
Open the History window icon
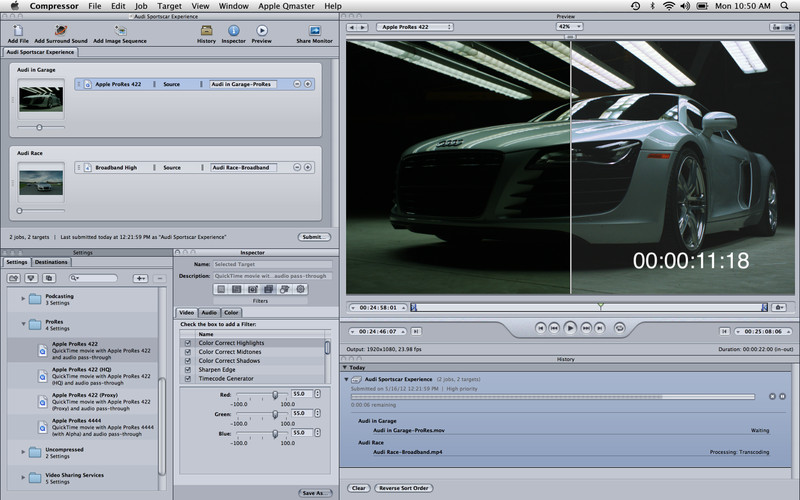(206, 31)
